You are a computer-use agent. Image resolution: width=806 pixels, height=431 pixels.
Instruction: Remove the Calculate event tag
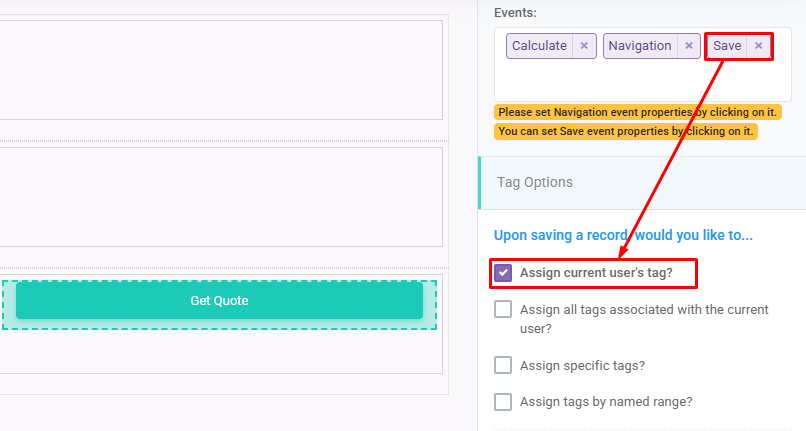[x=585, y=46]
